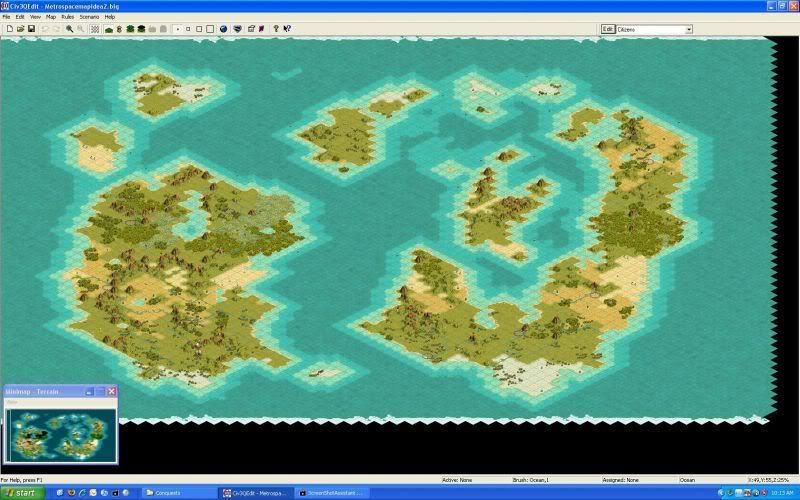The height and width of the screenshot is (500, 800).
Task: Select the terrain brush hill icon
Action: tap(109, 29)
